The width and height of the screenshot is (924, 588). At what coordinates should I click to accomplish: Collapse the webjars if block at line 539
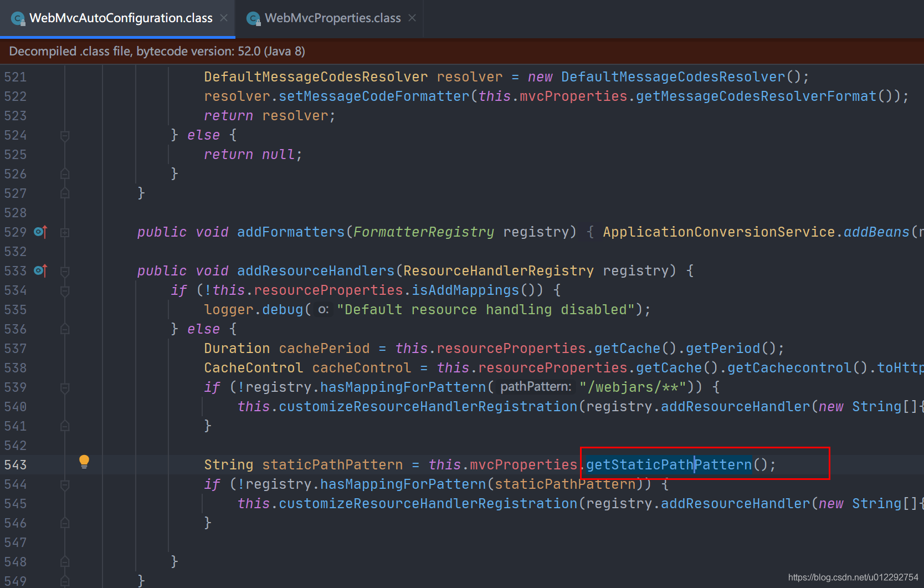click(65, 387)
